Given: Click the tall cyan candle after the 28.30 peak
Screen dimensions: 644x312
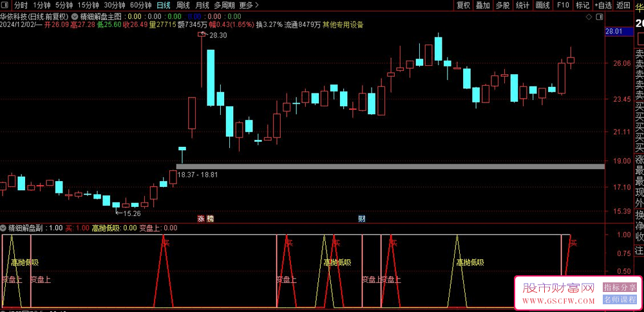Looking at the screenshot, I should tap(211, 78).
